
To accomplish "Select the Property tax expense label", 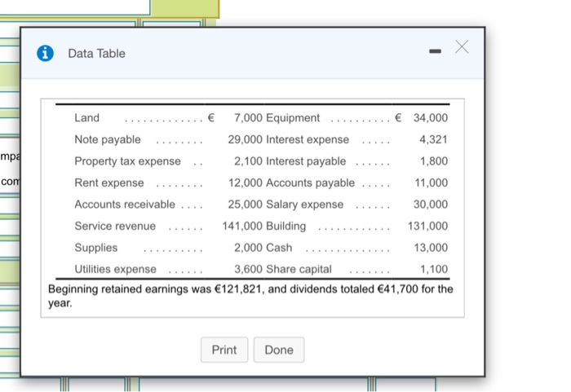I will coord(127,161).
